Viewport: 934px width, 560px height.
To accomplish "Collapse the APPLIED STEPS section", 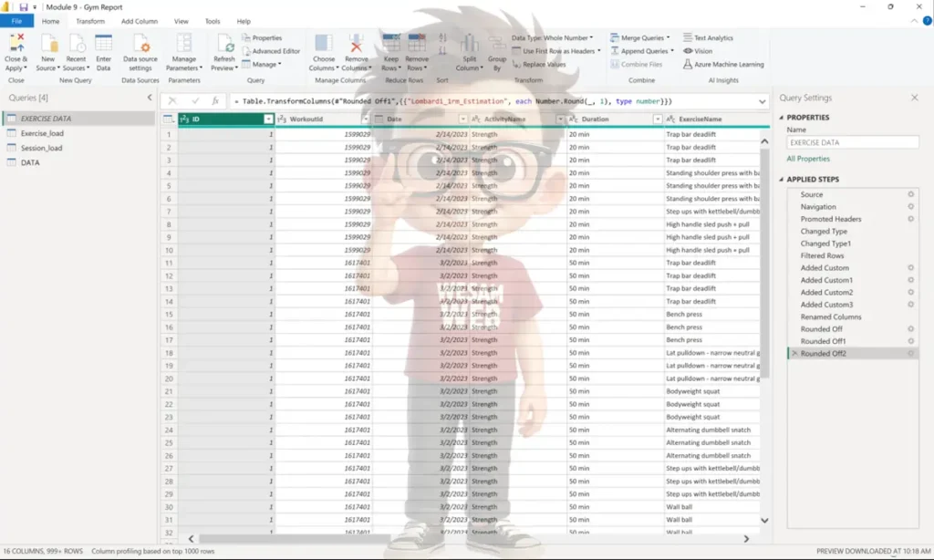I will pos(781,180).
